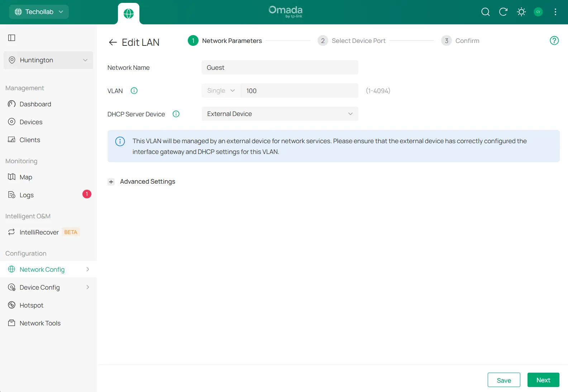Go back with Edit LAN arrow
The width and height of the screenshot is (568, 392).
(113, 42)
